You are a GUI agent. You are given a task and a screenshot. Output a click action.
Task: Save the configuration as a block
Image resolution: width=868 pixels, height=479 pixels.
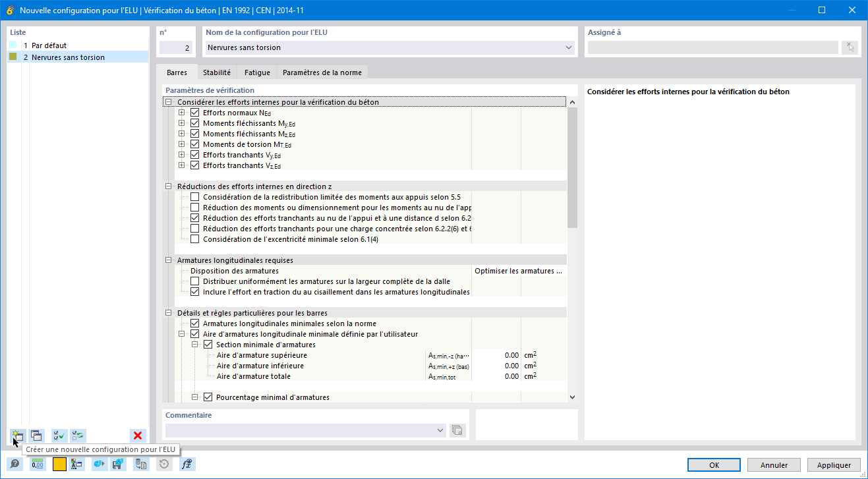(x=119, y=464)
